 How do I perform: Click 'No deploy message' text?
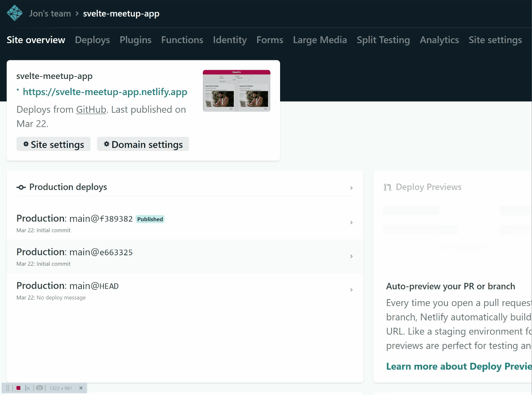point(61,298)
